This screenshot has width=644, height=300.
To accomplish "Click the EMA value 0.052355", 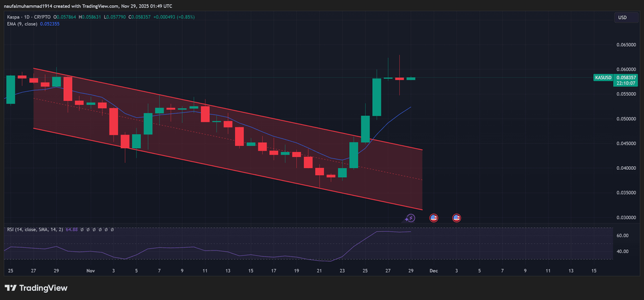I will [49, 24].
